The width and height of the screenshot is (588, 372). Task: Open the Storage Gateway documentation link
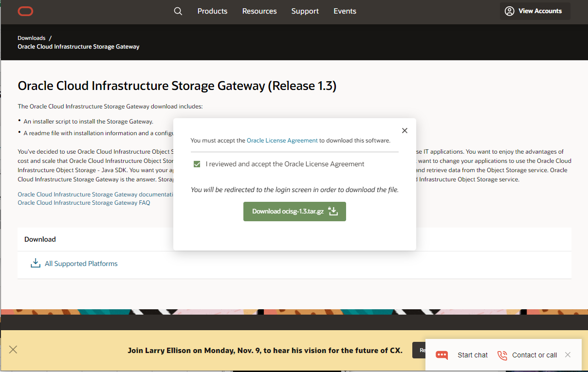[x=95, y=195]
